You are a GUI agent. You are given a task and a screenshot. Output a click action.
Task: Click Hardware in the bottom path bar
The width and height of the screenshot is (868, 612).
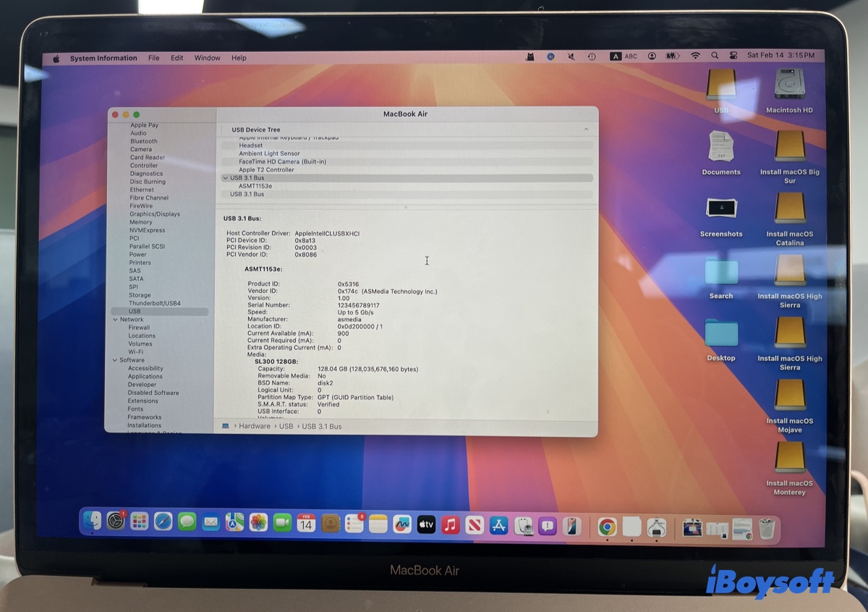pos(255,426)
